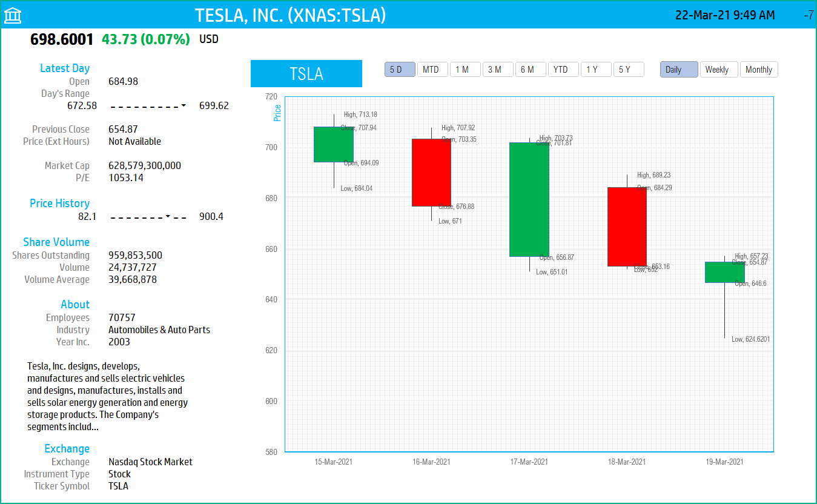817x504 pixels.
Task: Click the Day's Range slider marker
Action: pos(184,106)
